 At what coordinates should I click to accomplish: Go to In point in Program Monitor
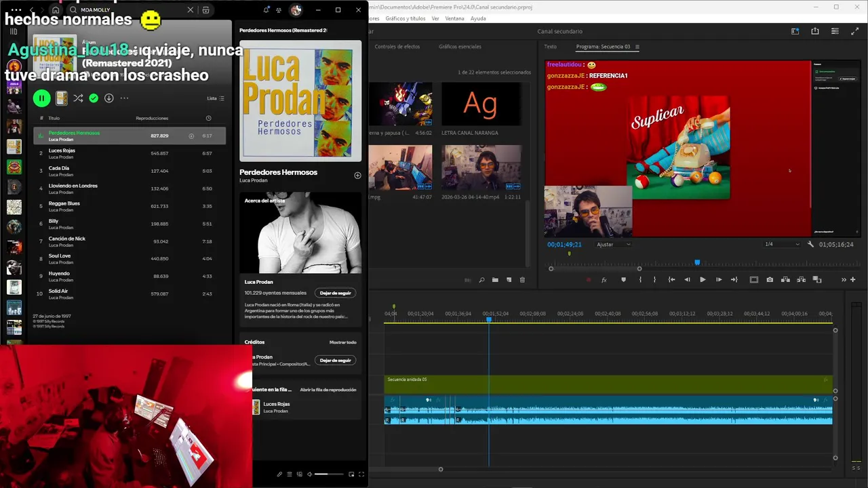pos(671,279)
